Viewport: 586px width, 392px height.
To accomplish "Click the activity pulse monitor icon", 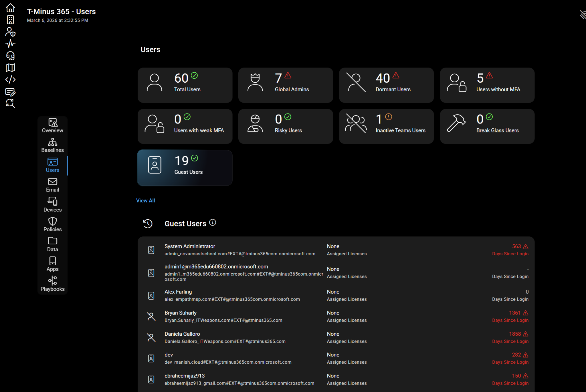I will coord(10,43).
